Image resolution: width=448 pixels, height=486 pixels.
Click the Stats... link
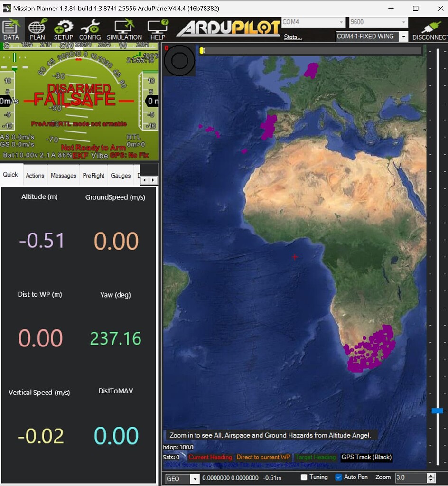pos(293,37)
